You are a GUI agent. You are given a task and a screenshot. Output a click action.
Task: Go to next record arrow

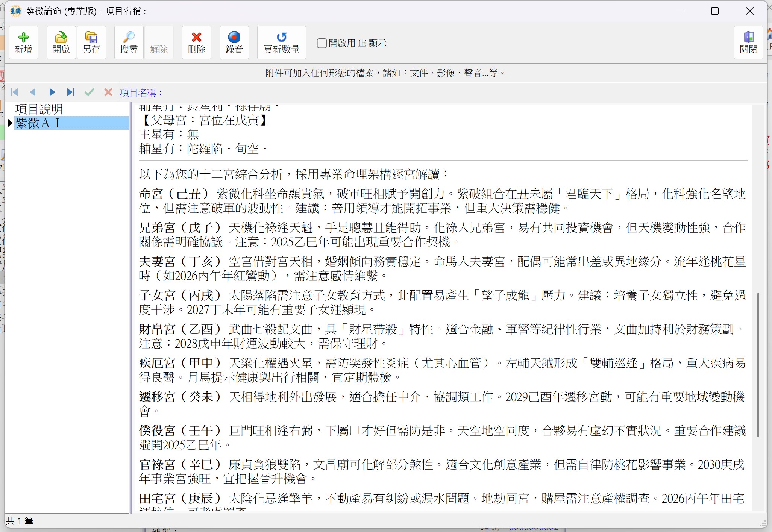pyautogui.click(x=52, y=92)
